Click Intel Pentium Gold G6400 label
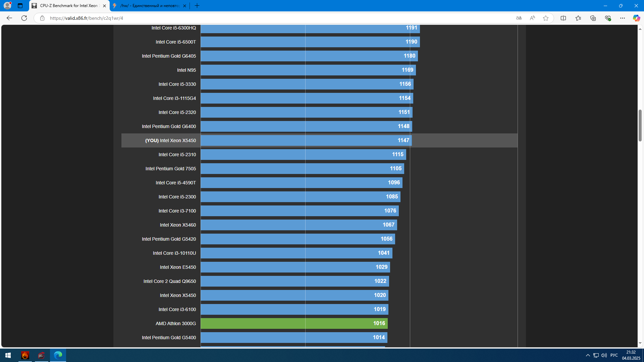 (x=169, y=126)
